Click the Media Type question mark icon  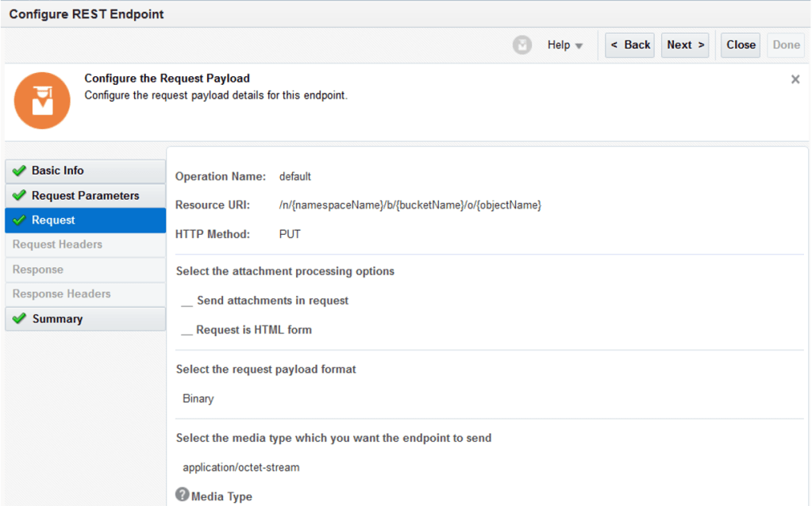pos(182,496)
